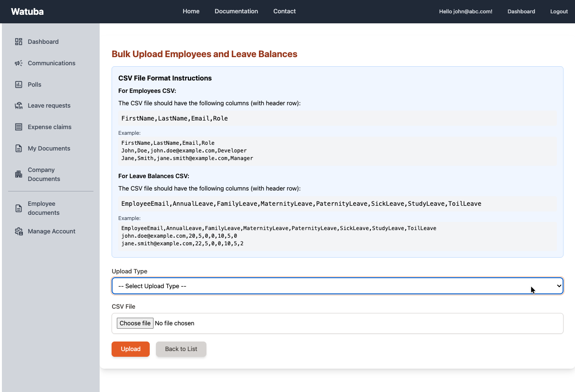Click the orange Upload button
The height and width of the screenshot is (392, 575).
tap(131, 349)
